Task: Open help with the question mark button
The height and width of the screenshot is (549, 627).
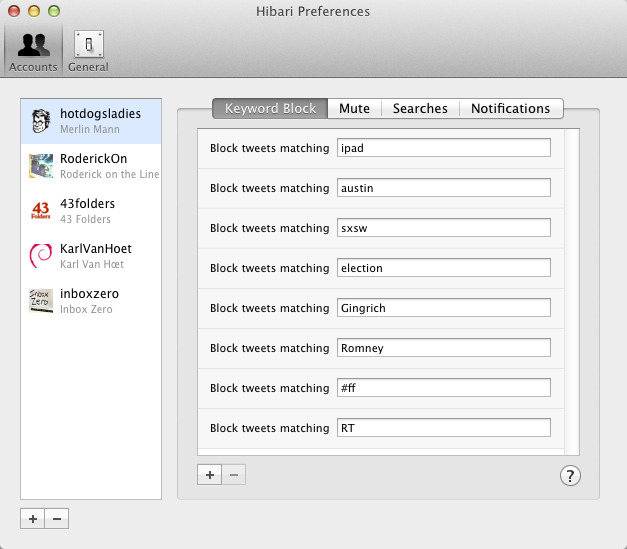Action: pyautogui.click(x=570, y=476)
